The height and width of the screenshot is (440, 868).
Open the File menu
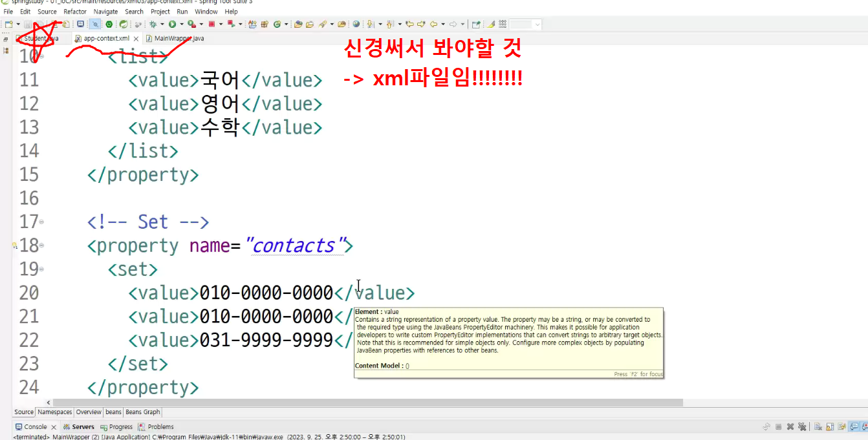click(8, 12)
